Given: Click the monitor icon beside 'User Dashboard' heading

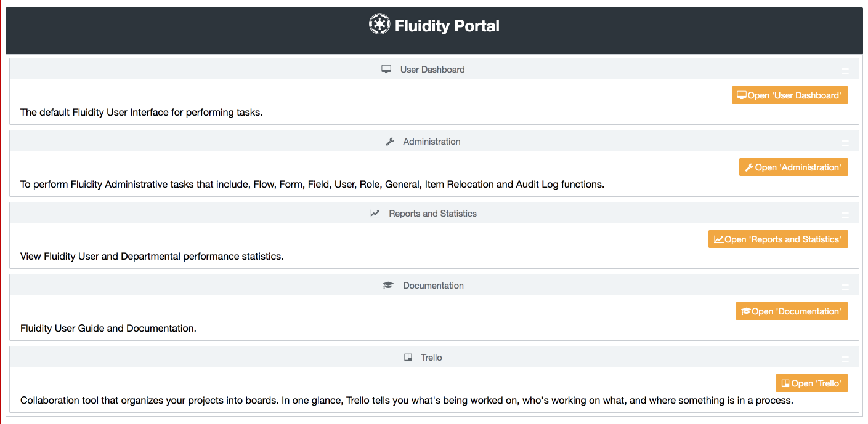Looking at the screenshot, I should [386, 69].
